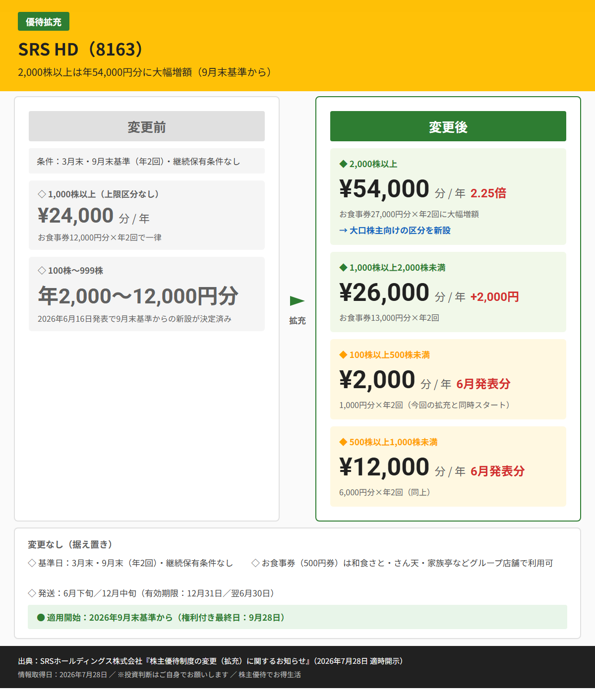The height and width of the screenshot is (700, 595).
Task: Click the 2,000株以上 tier label
Action: click(368, 164)
